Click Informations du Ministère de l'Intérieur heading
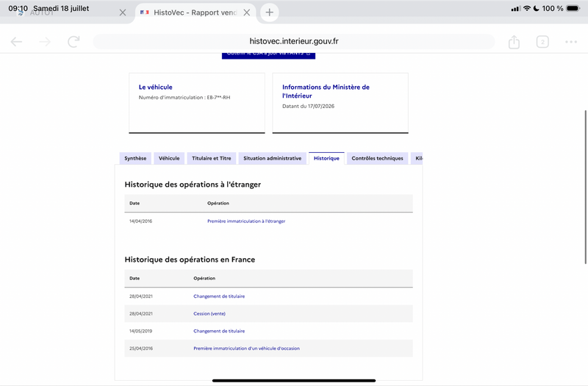Image resolution: width=588 pixels, height=386 pixels. click(x=326, y=91)
